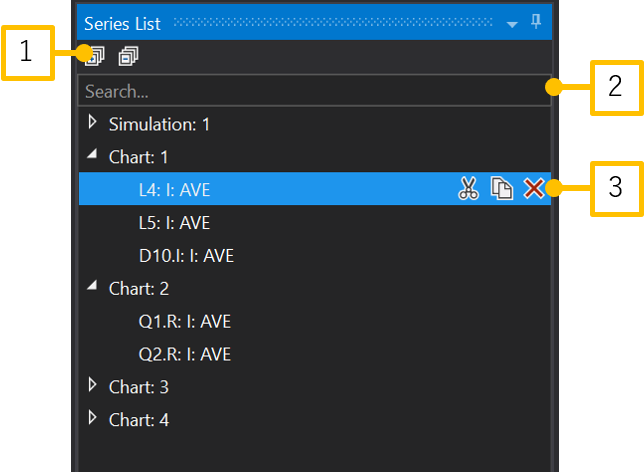Copy the L4: I: AVE series
This screenshot has height=472, width=644.
coord(501,189)
